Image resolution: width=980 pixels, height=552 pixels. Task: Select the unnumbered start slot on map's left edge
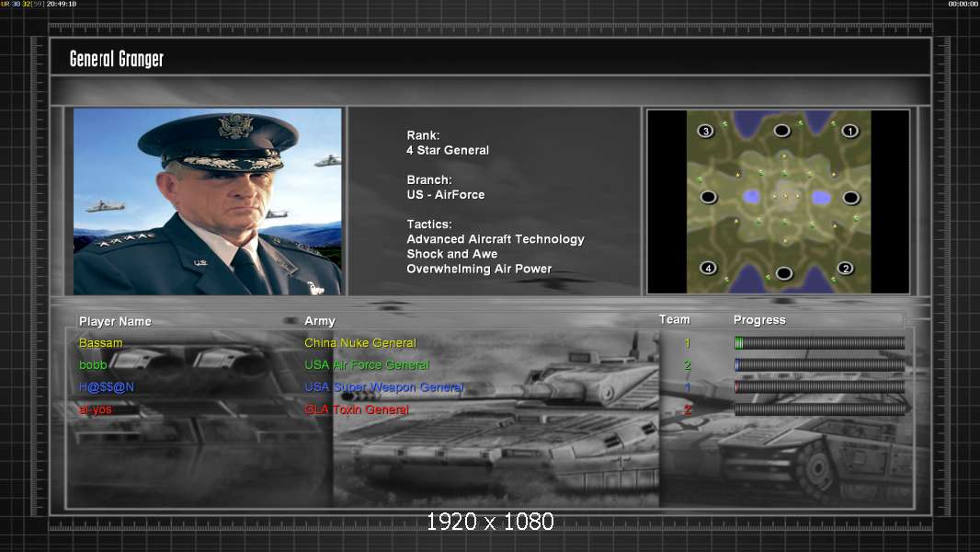pyautogui.click(x=708, y=198)
